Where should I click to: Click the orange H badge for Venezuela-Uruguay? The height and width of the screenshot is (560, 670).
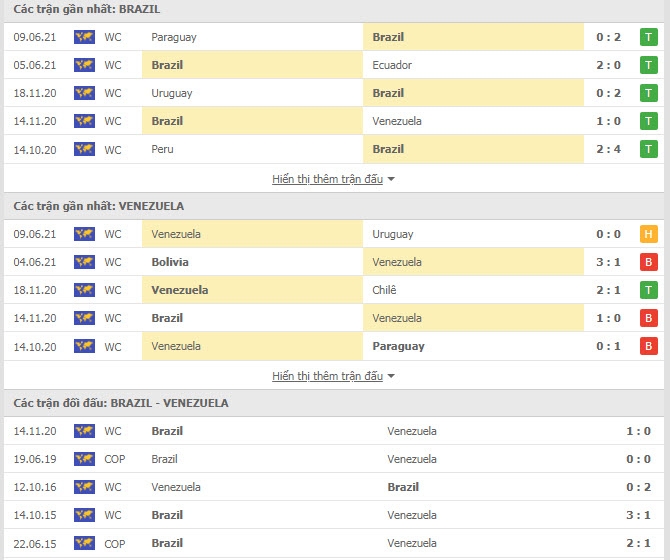pos(648,234)
